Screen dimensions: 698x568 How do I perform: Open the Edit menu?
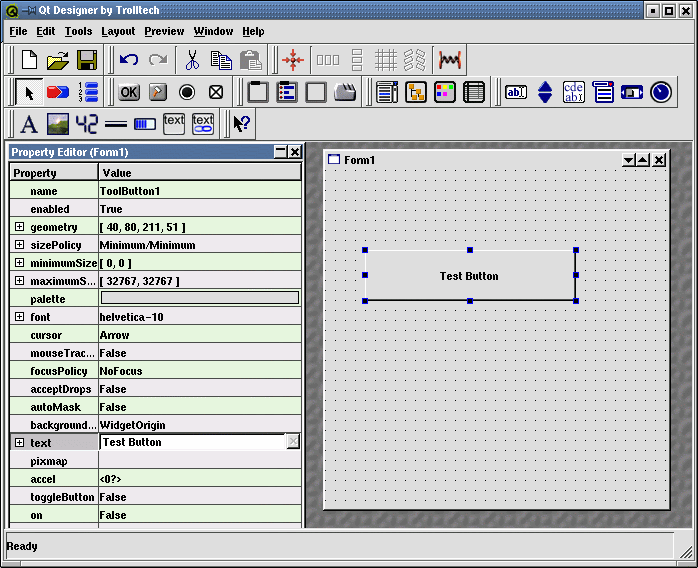point(45,32)
